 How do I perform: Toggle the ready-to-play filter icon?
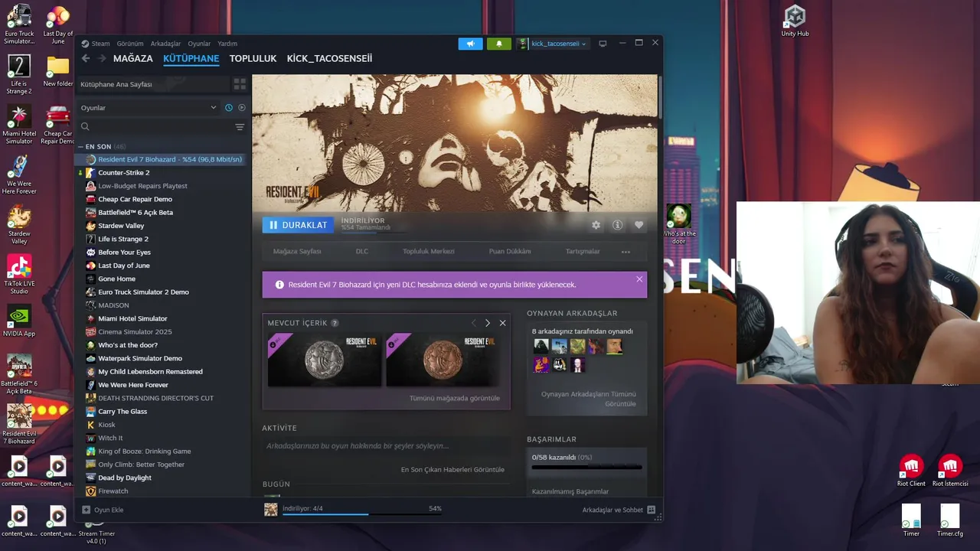point(242,108)
